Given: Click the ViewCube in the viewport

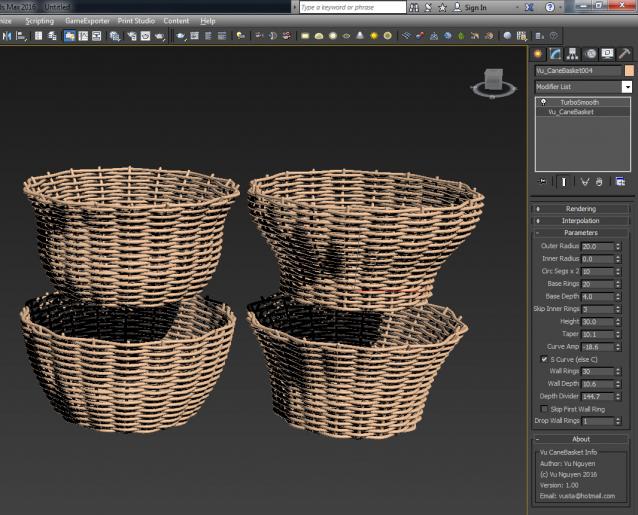Looking at the screenshot, I should click(x=491, y=80).
